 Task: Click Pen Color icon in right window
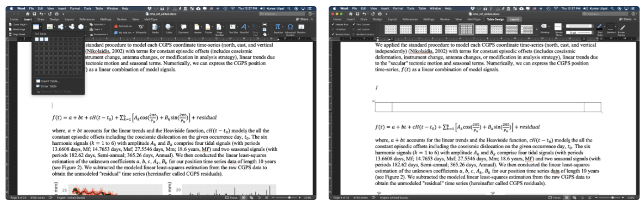(599, 26)
